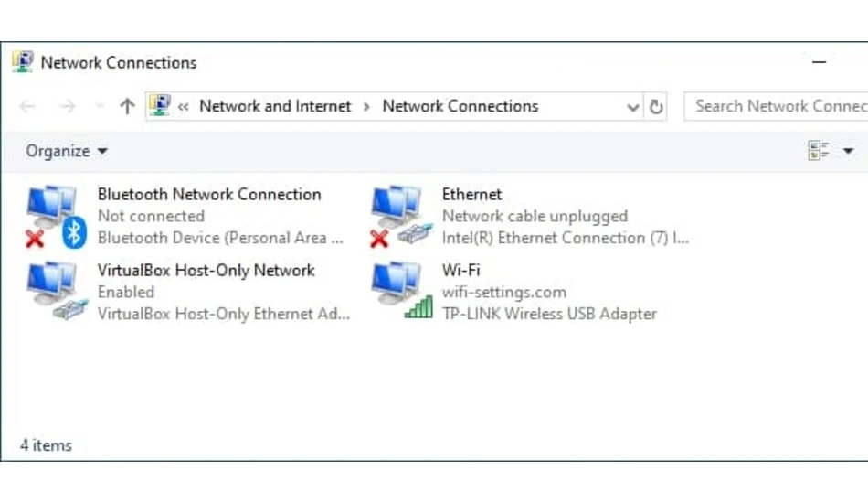868x503 pixels.
Task: Open the recent locations dropdown arrow
Action: (99, 106)
